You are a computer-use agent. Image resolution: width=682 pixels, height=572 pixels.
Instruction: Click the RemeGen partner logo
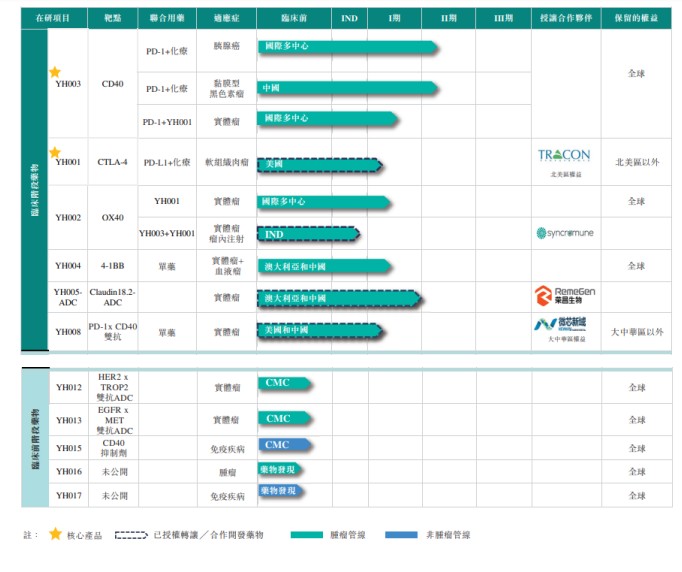(564, 295)
